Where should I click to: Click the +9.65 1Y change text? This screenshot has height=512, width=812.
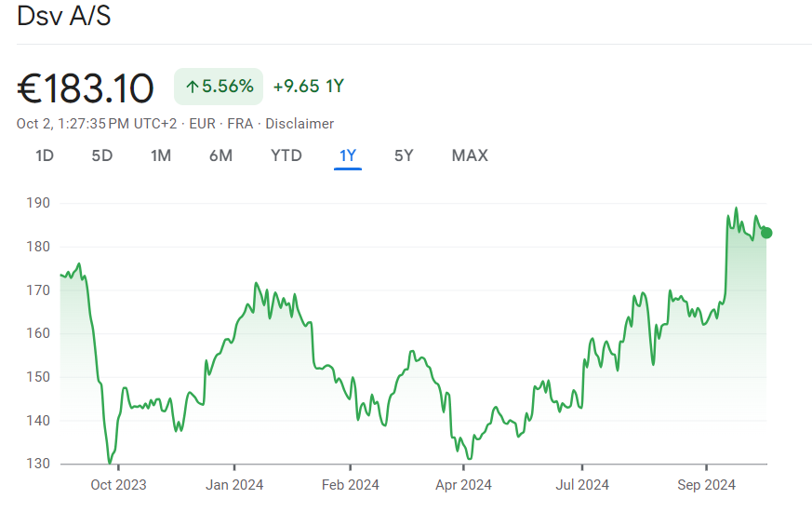(309, 86)
